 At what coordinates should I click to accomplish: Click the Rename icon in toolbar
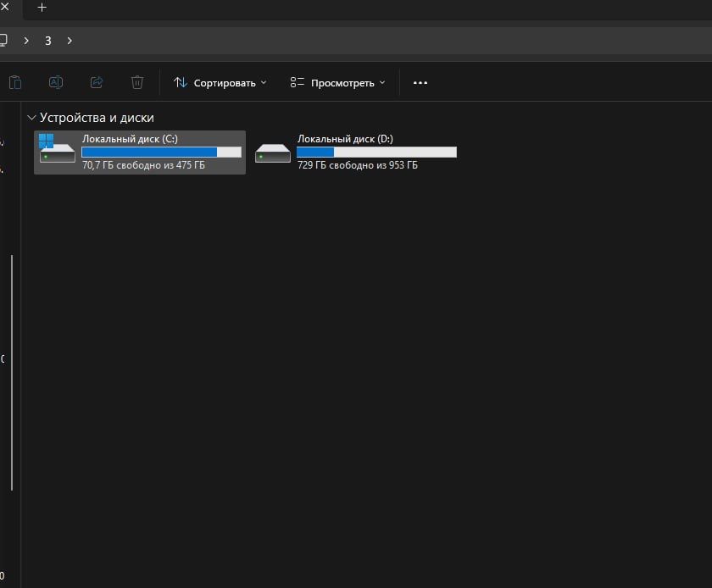coord(56,83)
